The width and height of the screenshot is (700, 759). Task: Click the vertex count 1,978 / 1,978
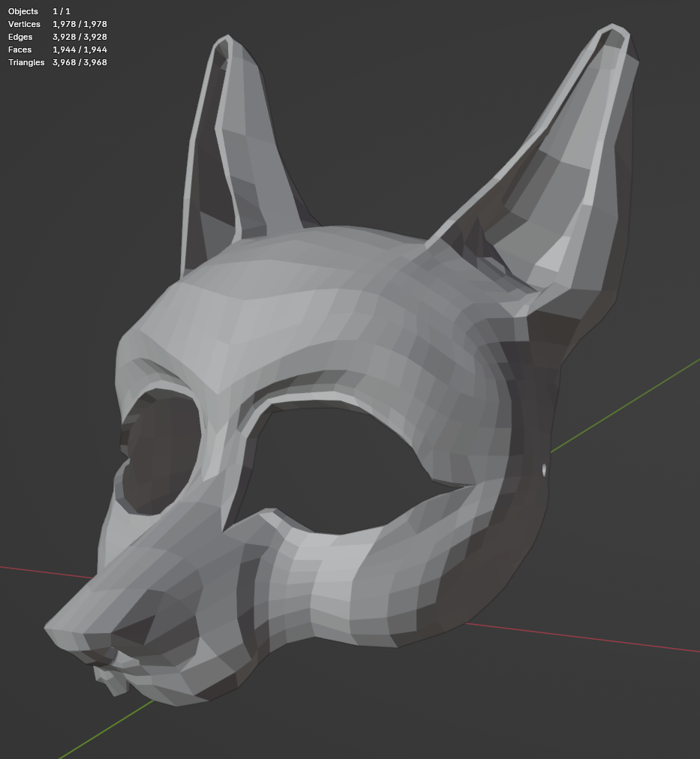pos(80,24)
